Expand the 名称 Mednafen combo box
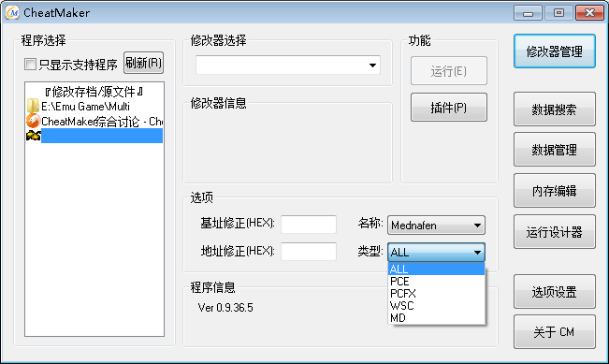The height and width of the screenshot is (364, 609). pos(436,226)
